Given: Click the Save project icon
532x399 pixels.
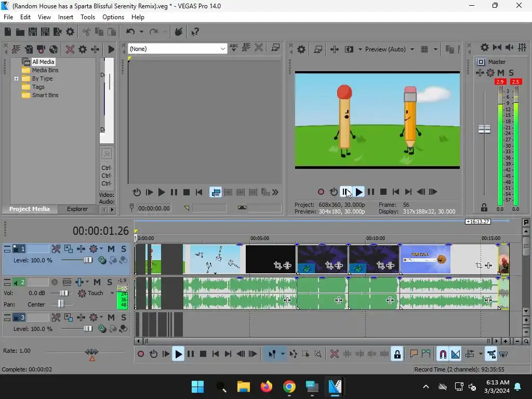Looking at the screenshot, I should point(33,32).
